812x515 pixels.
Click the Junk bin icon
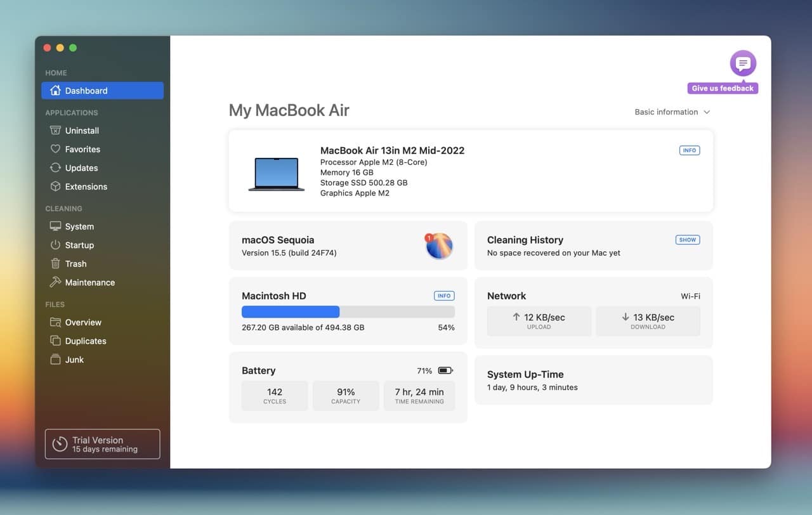pos(56,360)
